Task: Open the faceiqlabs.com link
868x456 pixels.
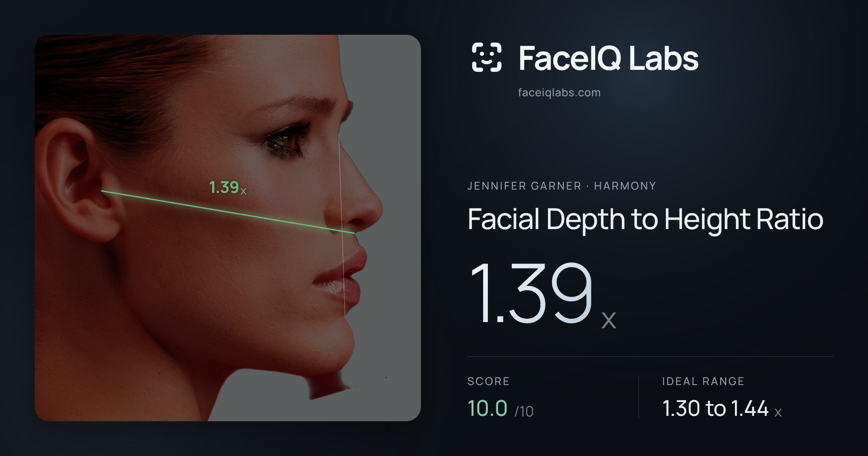Action: point(559,93)
